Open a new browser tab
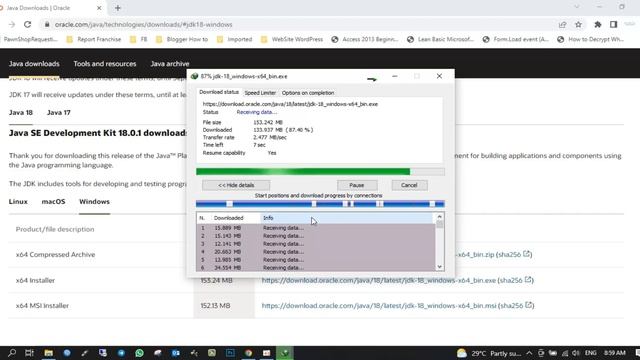The height and width of the screenshot is (360, 640). pos(118,8)
